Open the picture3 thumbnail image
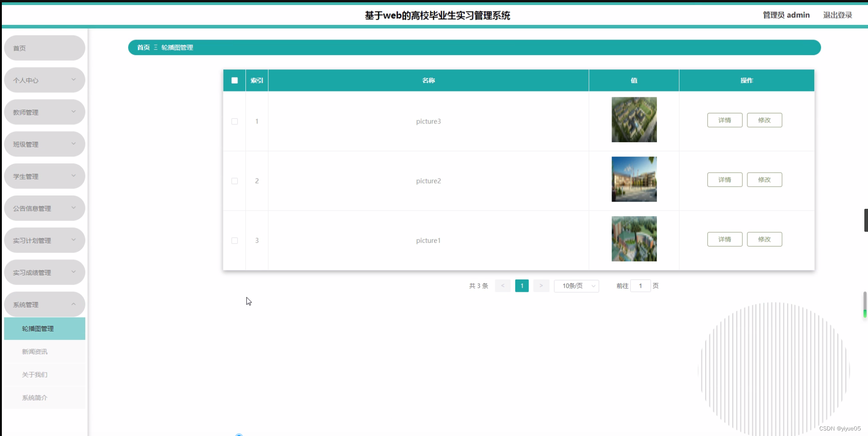The width and height of the screenshot is (868, 436). (634, 120)
